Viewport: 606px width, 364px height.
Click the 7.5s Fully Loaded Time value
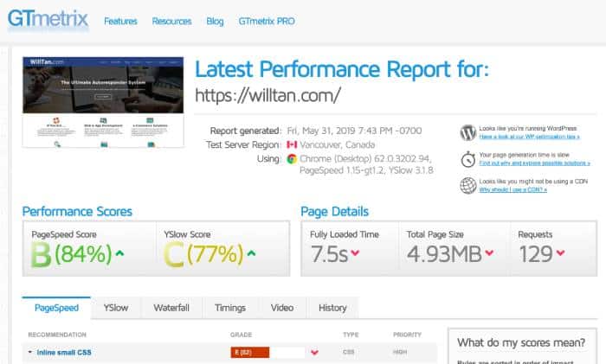click(329, 254)
